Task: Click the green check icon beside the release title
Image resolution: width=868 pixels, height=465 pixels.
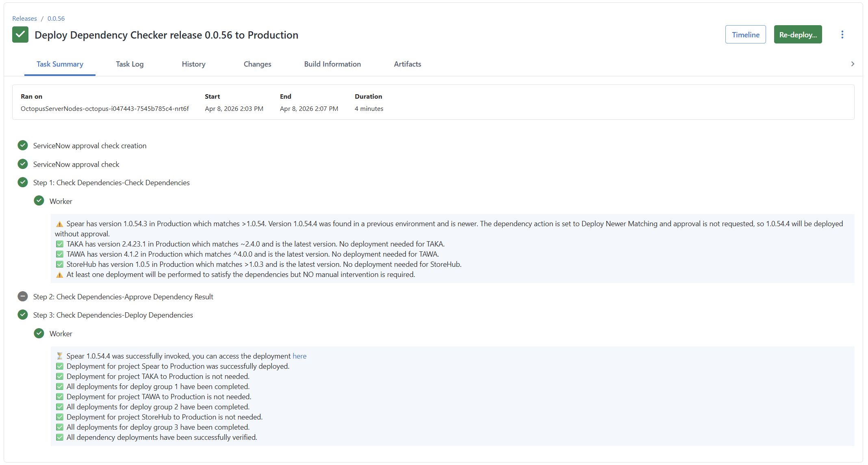Action: (20, 35)
